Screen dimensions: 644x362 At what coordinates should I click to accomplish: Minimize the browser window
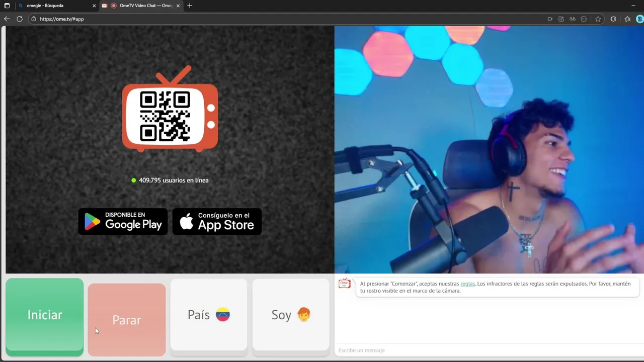[633, 6]
